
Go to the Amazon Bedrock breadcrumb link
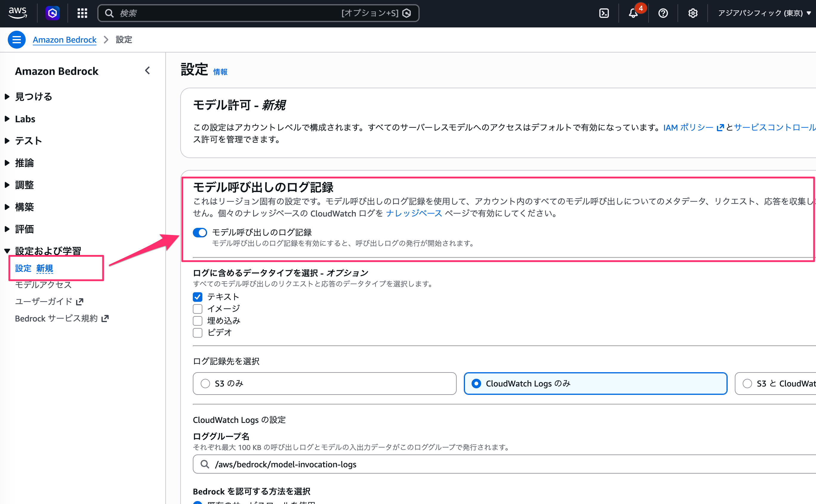click(x=64, y=40)
